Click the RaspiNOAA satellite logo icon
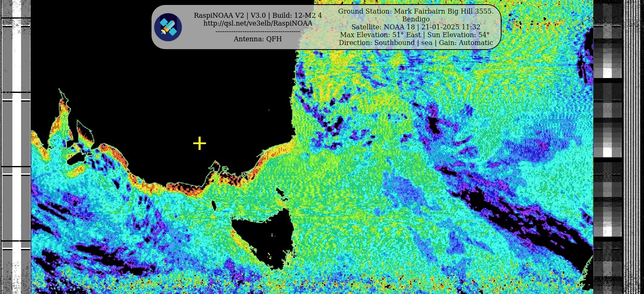Screen dimensions: 644x294 [x=168, y=27]
